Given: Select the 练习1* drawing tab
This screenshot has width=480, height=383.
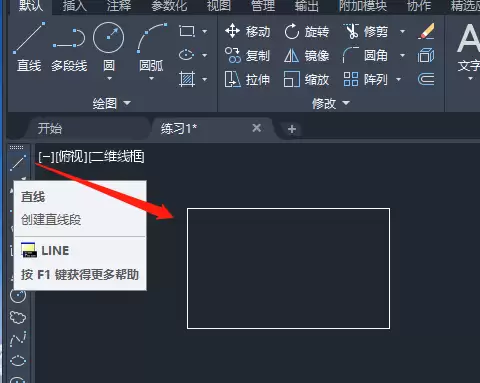Looking at the screenshot, I should [x=179, y=128].
